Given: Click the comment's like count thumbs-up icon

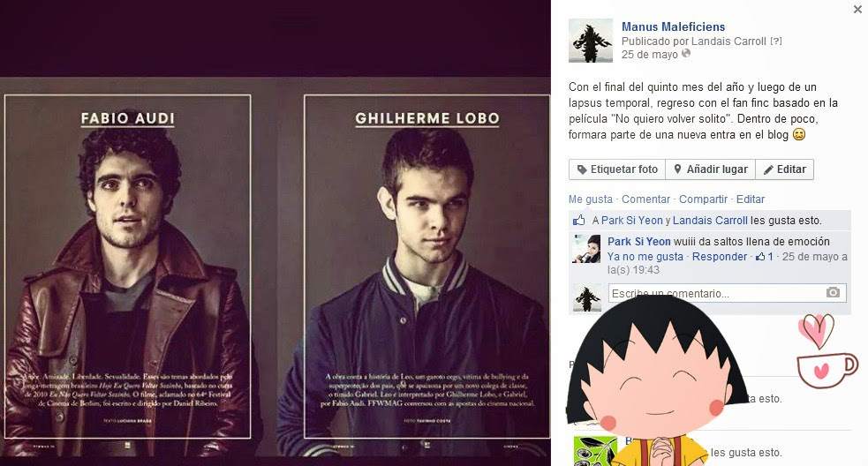Looking at the screenshot, I should tap(760, 257).
